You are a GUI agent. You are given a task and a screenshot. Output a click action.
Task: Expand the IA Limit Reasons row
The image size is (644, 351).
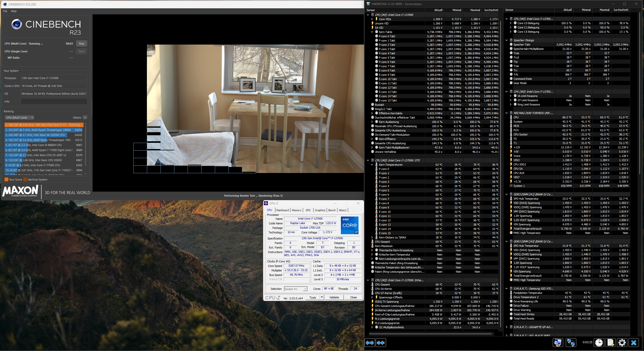click(x=511, y=96)
